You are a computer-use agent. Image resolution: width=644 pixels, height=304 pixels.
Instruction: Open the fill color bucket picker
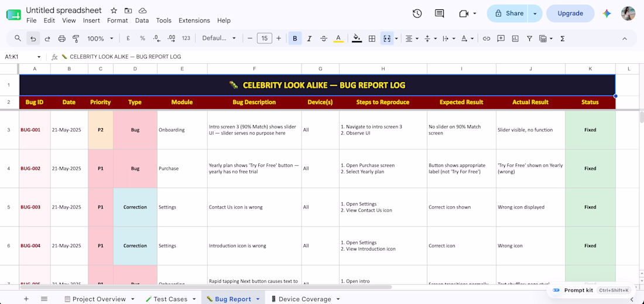[x=357, y=38]
